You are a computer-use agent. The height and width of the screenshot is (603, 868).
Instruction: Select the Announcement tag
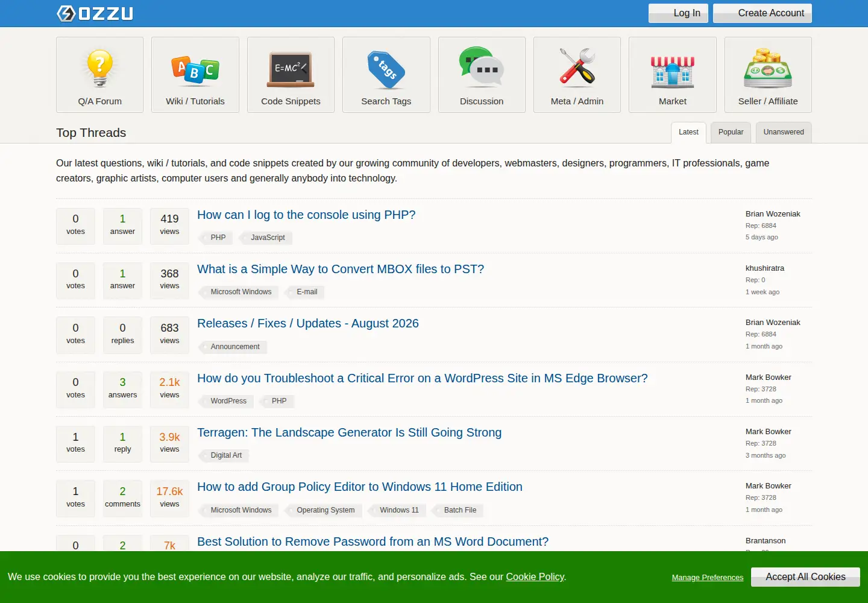[233, 347]
